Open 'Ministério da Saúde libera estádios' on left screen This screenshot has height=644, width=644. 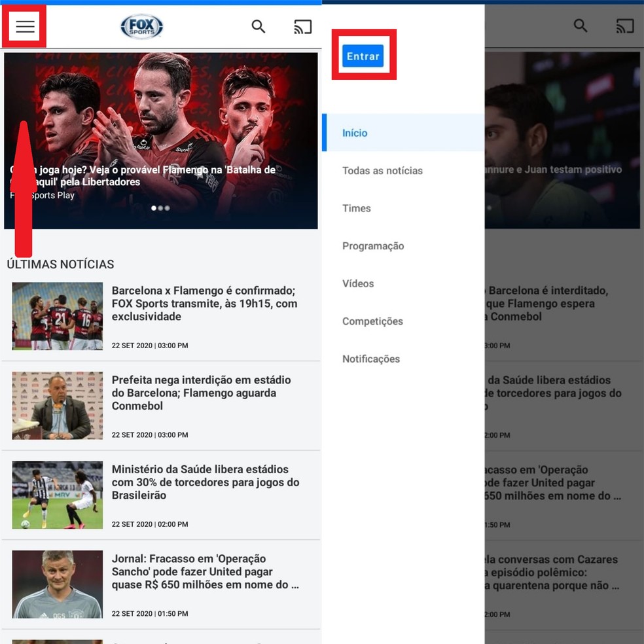(x=206, y=482)
